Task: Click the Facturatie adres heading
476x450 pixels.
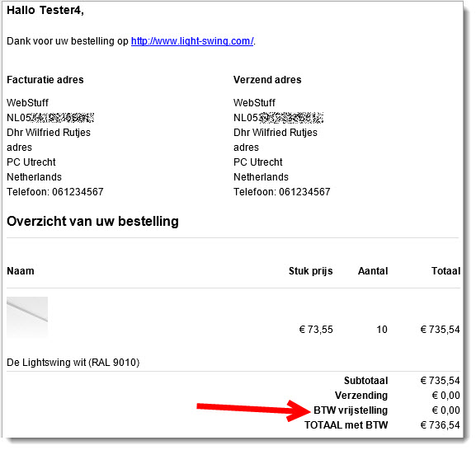Action: (45, 80)
